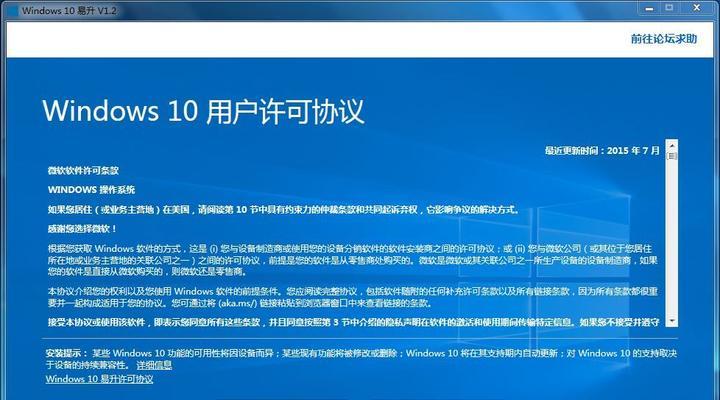Click the window title Windows 10 易升 V1.2
This screenshot has height=400, width=720.
coord(69,11)
